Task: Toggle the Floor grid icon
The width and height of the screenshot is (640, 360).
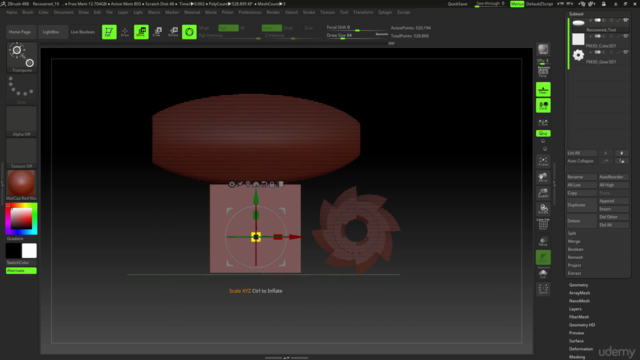Action: 543,89
